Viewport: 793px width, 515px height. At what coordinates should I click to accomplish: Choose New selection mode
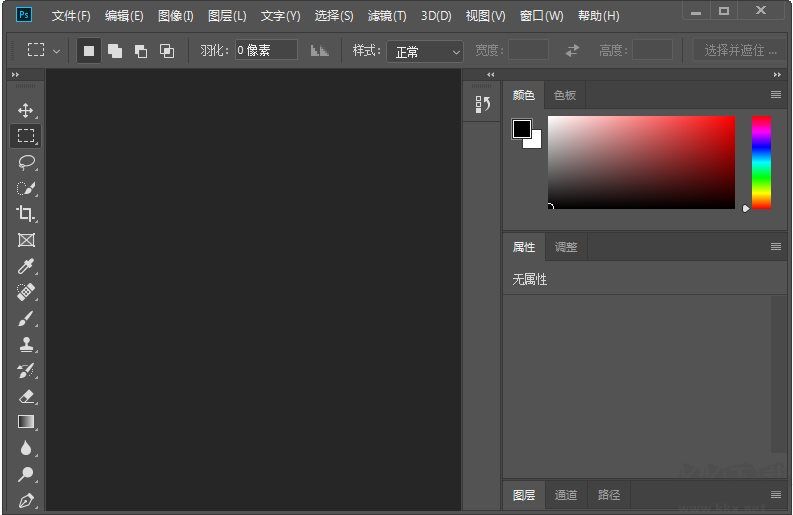(x=89, y=51)
